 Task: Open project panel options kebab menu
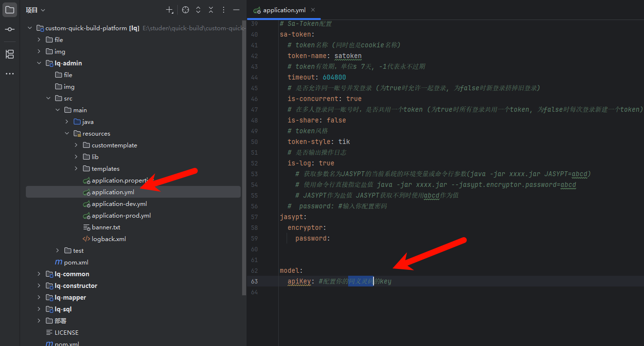tap(224, 10)
